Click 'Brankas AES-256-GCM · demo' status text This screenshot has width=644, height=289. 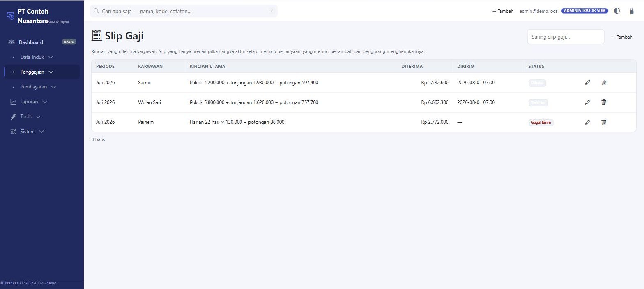(x=30, y=283)
